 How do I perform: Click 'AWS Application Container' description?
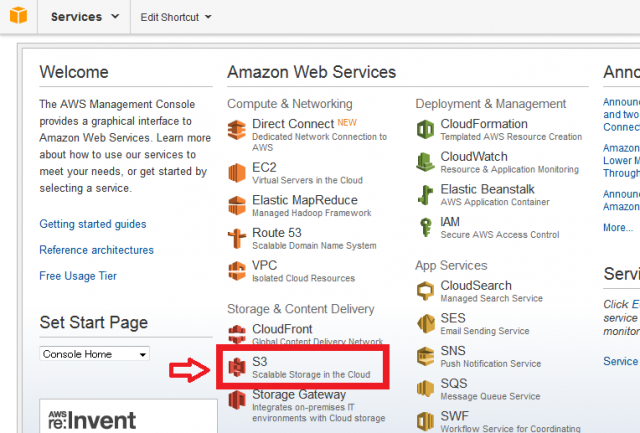(x=495, y=202)
